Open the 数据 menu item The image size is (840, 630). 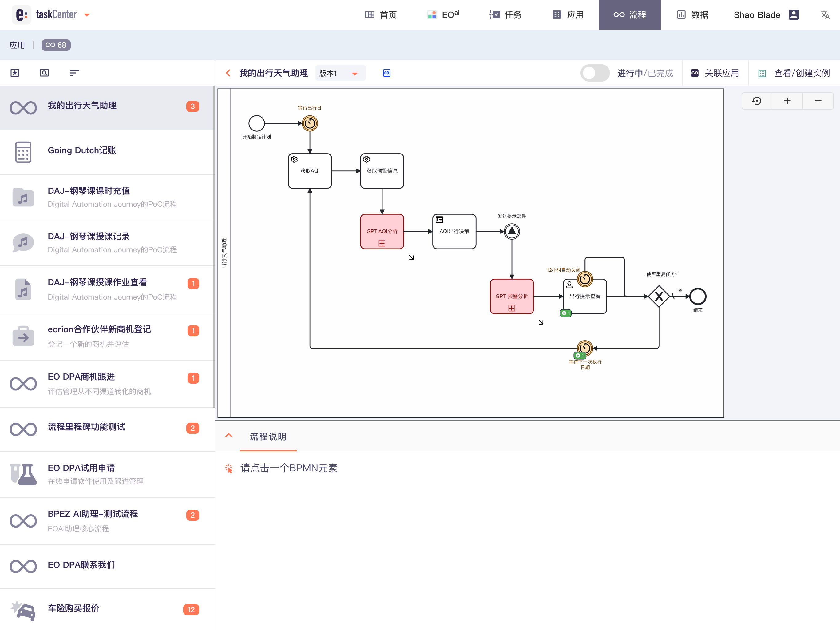[693, 15]
